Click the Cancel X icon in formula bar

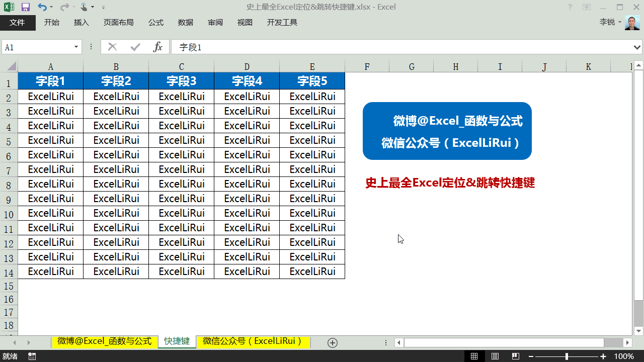(x=112, y=47)
